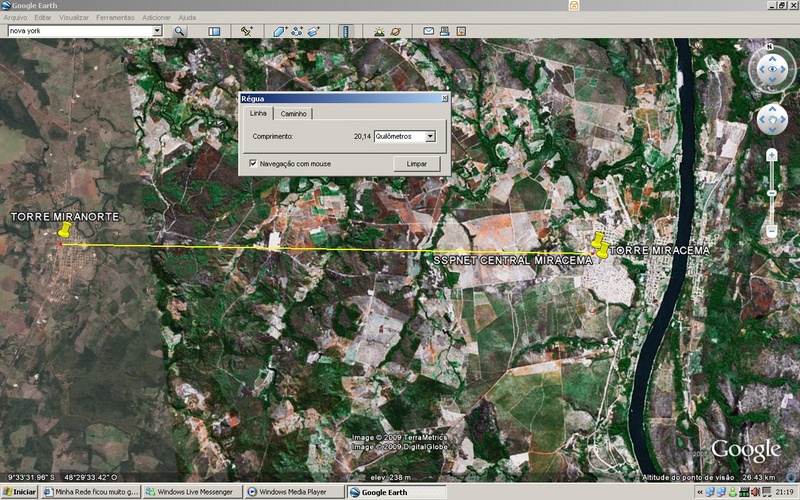Toggle the ruler tool icon
This screenshot has height=500, width=800.
tap(346, 31)
